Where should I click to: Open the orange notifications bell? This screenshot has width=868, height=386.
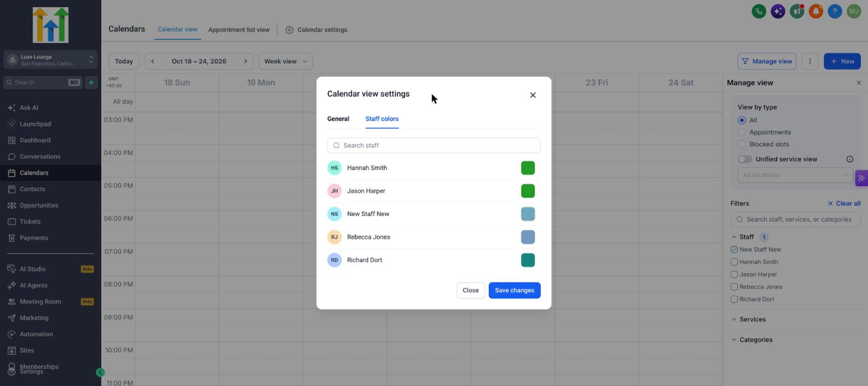pyautogui.click(x=815, y=11)
